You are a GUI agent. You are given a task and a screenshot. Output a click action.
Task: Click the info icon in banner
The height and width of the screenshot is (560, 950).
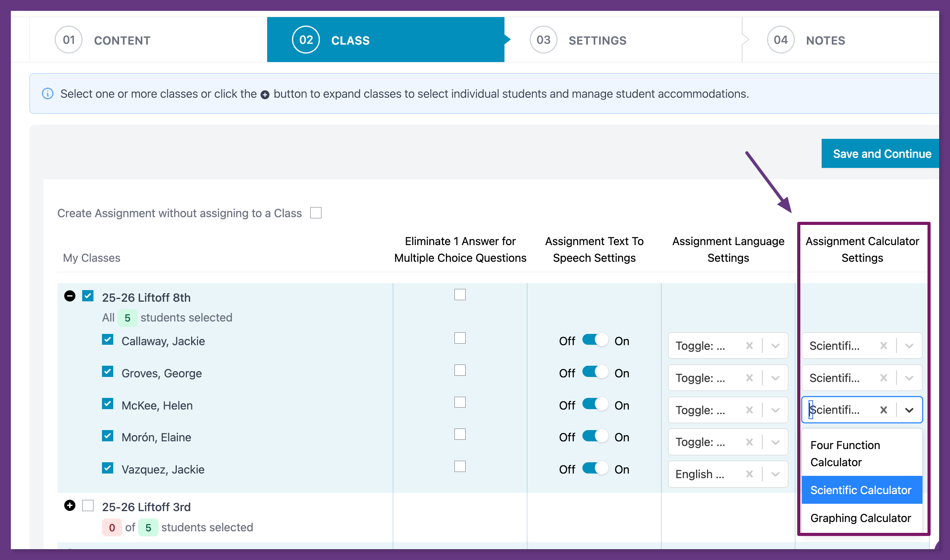click(x=48, y=93)
